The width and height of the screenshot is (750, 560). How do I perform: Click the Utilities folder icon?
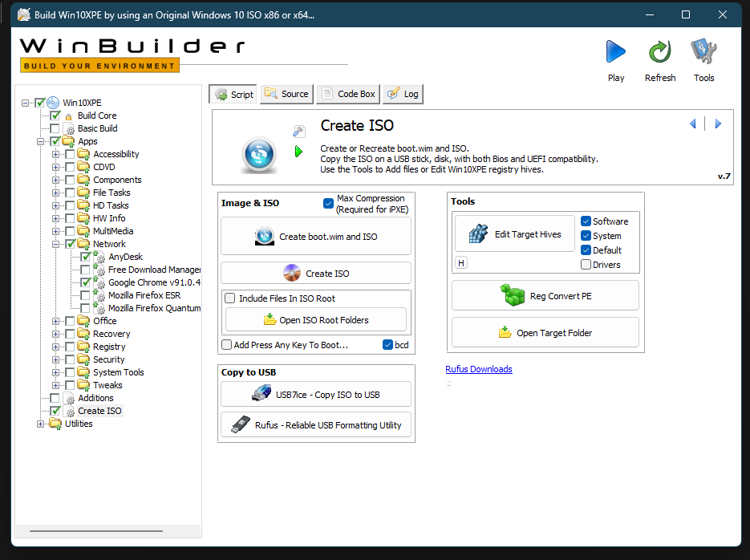coord(55,424)
